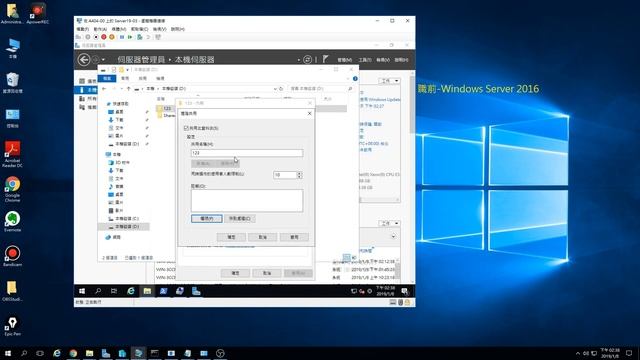Click the orange Save VM toolbar icon
Viewport: 640px width, 360px height.
(111, 37)
